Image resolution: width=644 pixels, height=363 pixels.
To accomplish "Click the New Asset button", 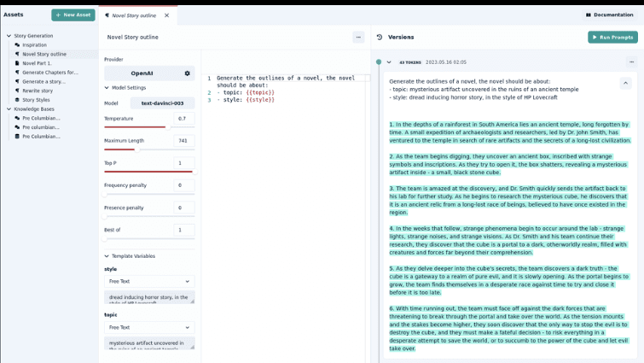I will [73, 15].
